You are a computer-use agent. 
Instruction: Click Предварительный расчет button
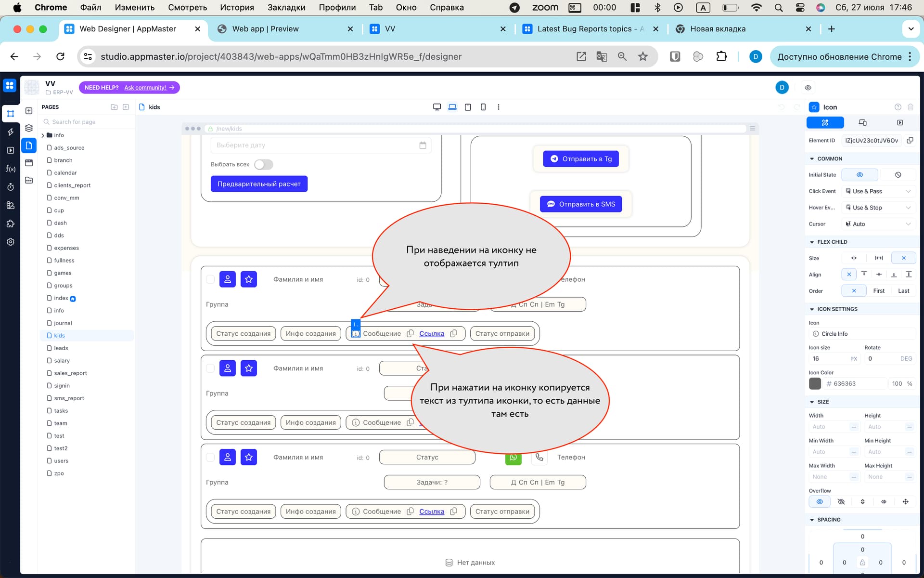tap(259, 184)
